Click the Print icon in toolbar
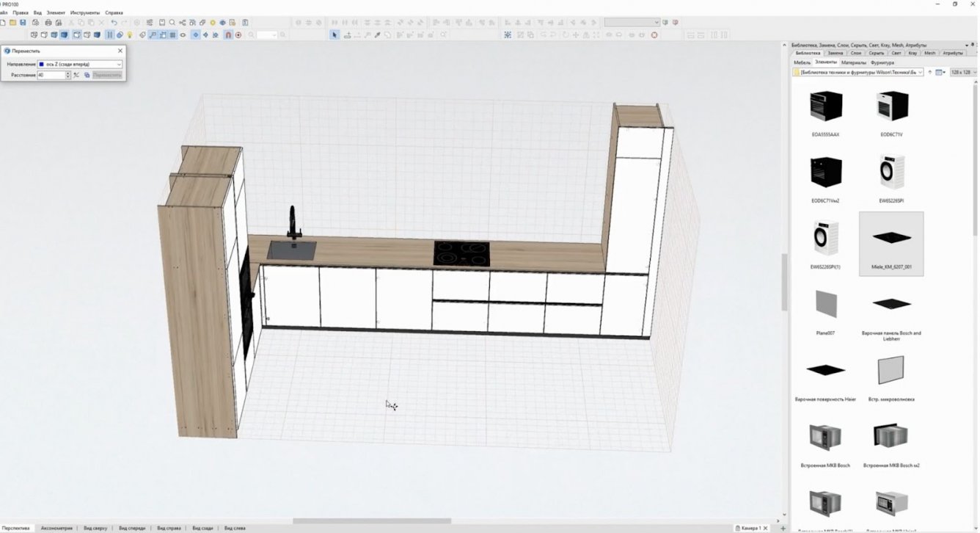 48,23
